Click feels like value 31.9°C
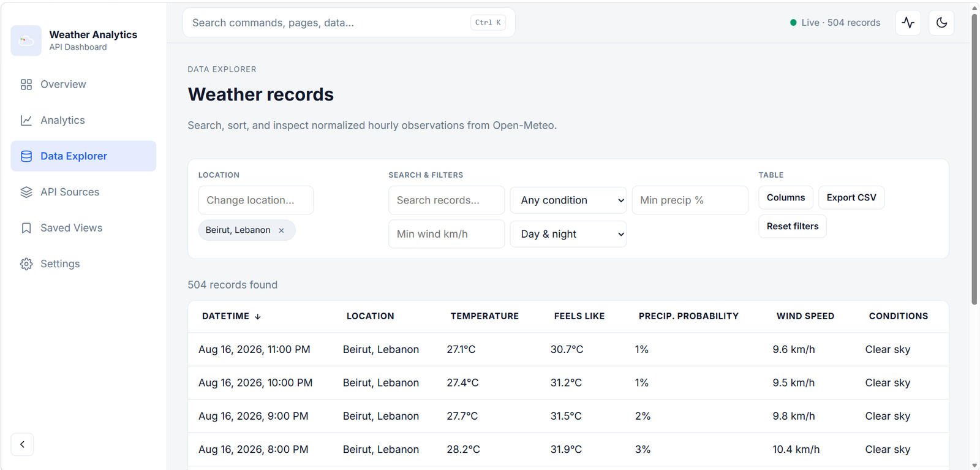Viewport: 980px width, 470px height. 567,450
